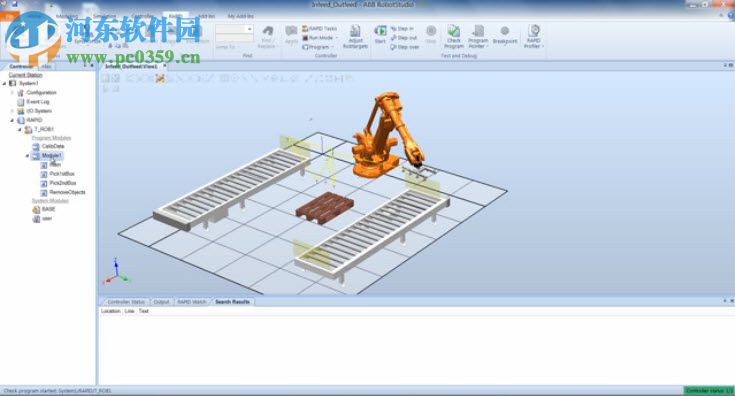Open Event Log in the tree
Screen dimensions: 735x396
coord(38,102)
